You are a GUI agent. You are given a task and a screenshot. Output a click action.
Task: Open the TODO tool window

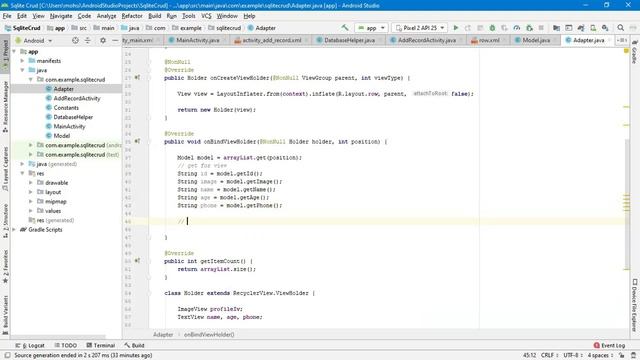65,345
